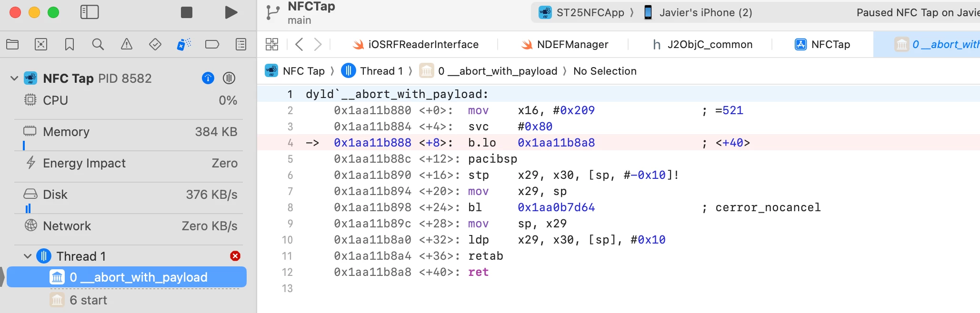Click line 4 gutter at b.lo instruction
This screenshot has height=313, width=980.
point(290,143)
